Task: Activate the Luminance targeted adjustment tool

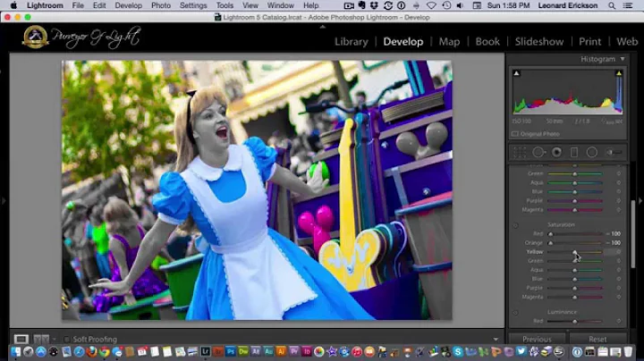Action: click(x=515, y=313)
